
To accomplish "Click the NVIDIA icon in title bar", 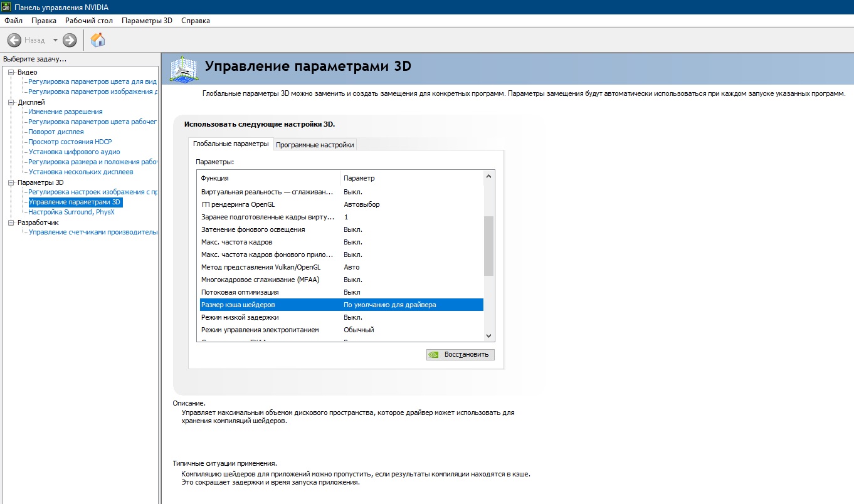I will tap(6, 7).
